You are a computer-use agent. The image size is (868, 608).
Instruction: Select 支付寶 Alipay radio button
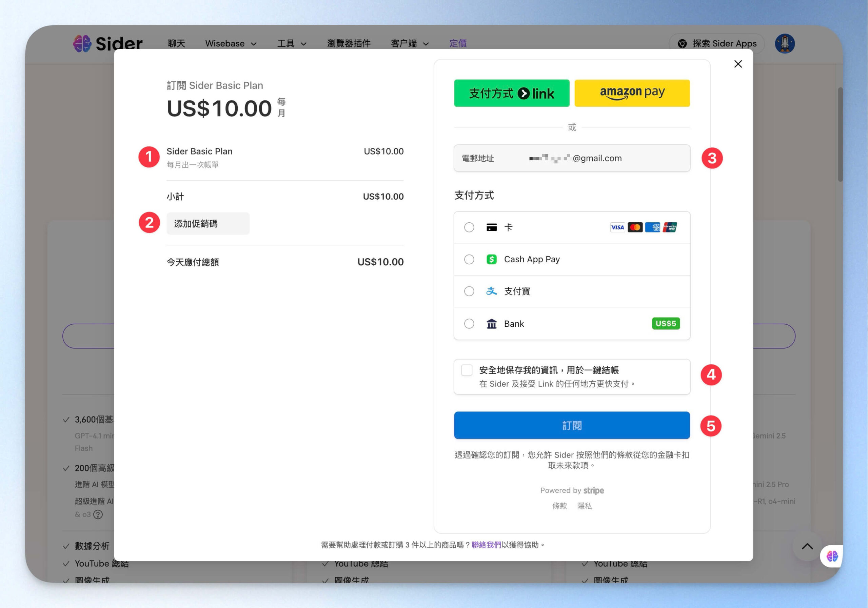tap(469, 291)
